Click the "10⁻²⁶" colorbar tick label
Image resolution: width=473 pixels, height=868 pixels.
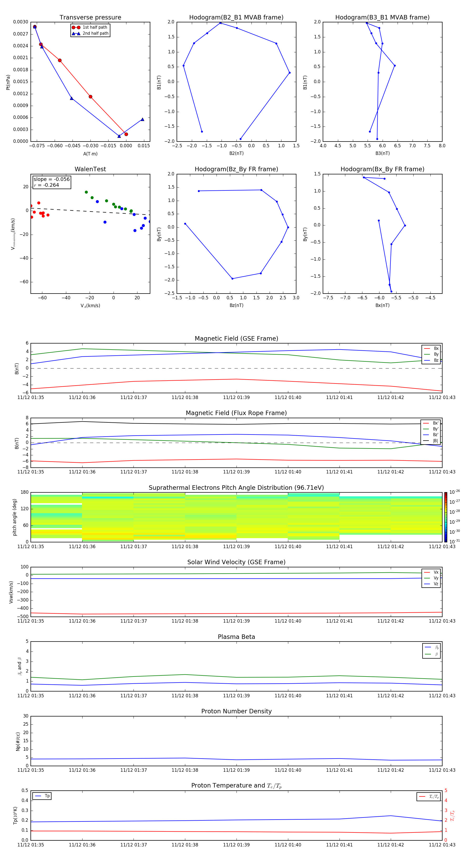point(455,492)
